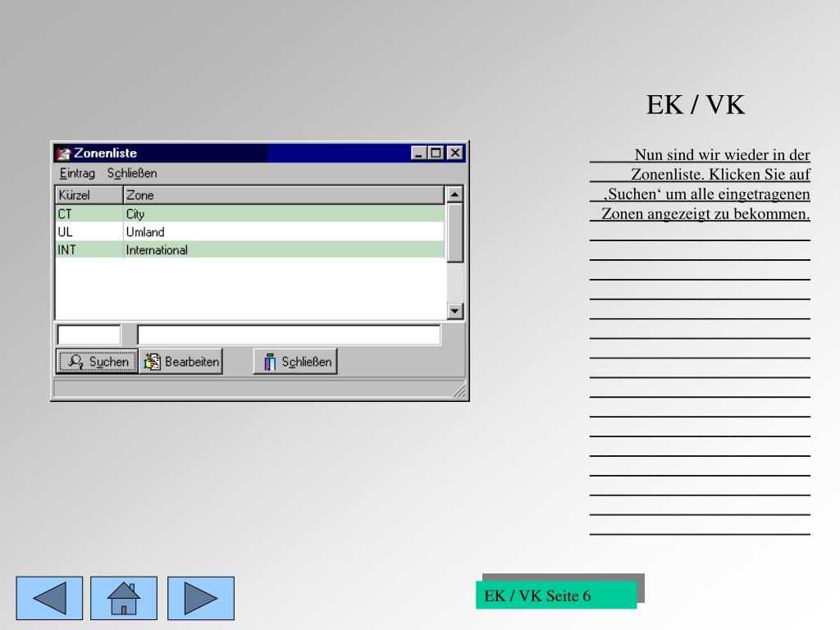The width and height of the screenshot is (840, 630).
Task: Click the EK / VK Seite 6 label
Action: pos(556,596)
